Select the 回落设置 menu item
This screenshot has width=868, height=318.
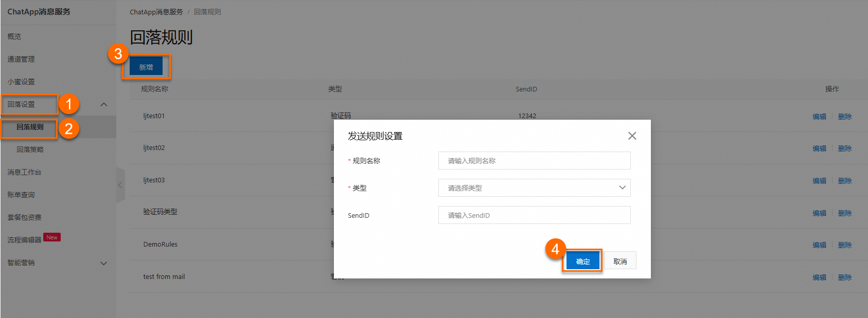(x=21, y=104)
